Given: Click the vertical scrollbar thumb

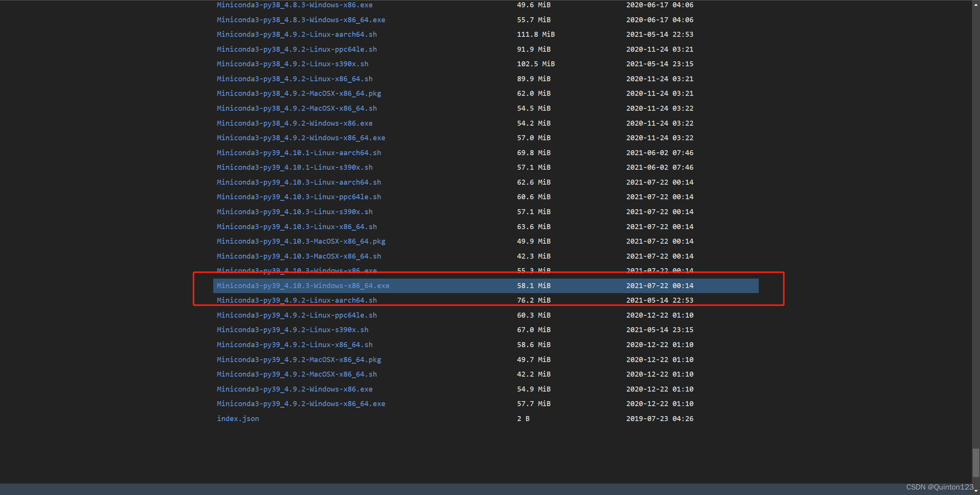Looking at the screenshot, I should coord(975,463).
